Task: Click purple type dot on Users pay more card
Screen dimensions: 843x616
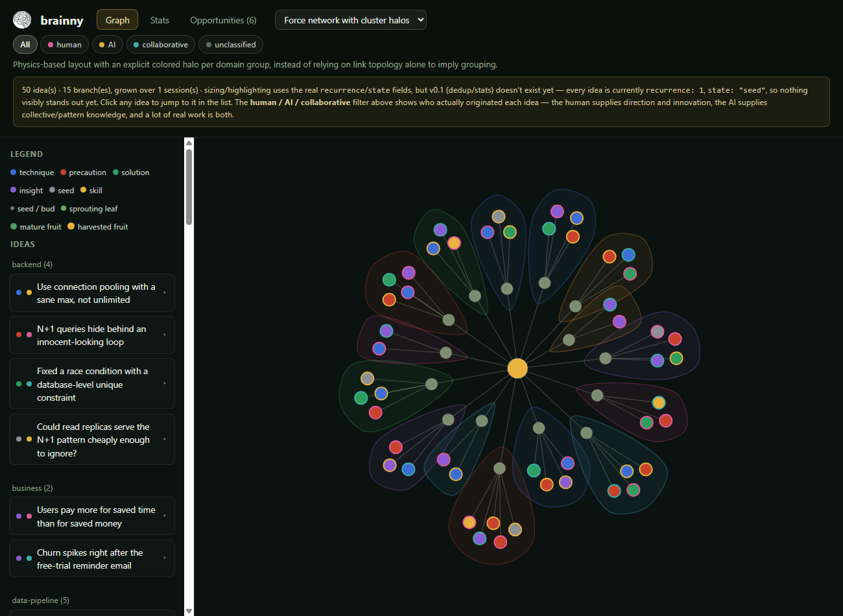Action: point(19,516)
